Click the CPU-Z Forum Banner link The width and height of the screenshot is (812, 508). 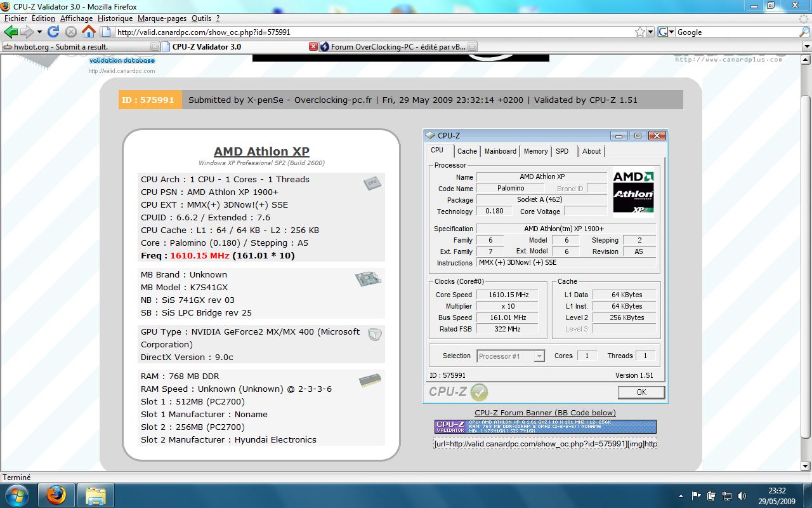[546, 413]
